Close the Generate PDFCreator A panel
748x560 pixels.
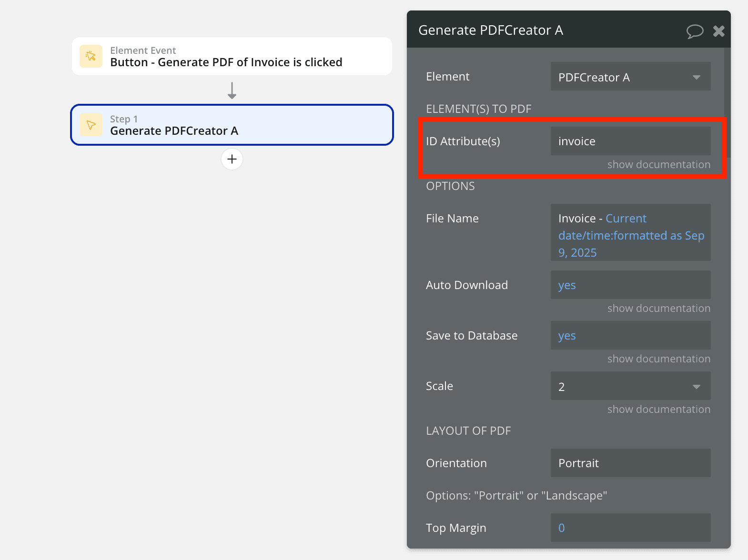pos(718,31)
